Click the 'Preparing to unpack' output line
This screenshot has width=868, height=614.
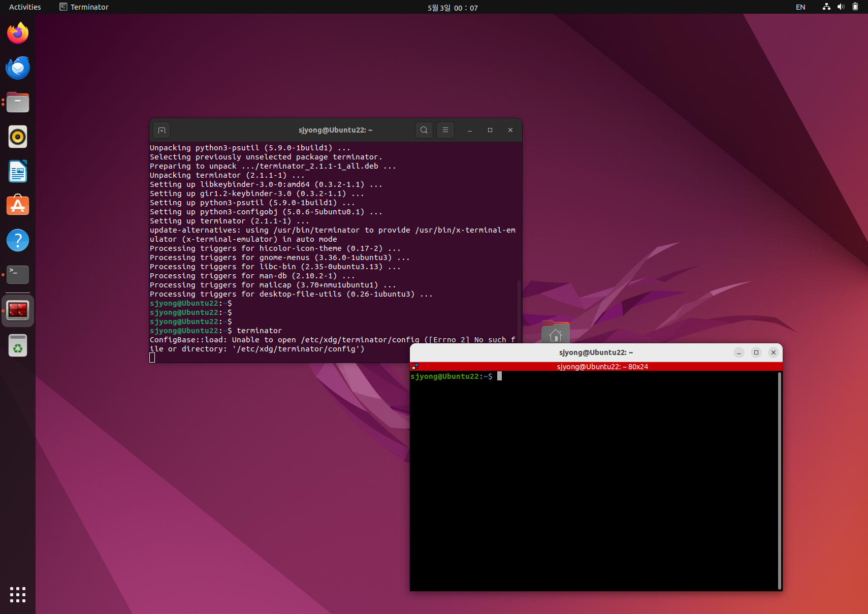(x=273, y=166)
